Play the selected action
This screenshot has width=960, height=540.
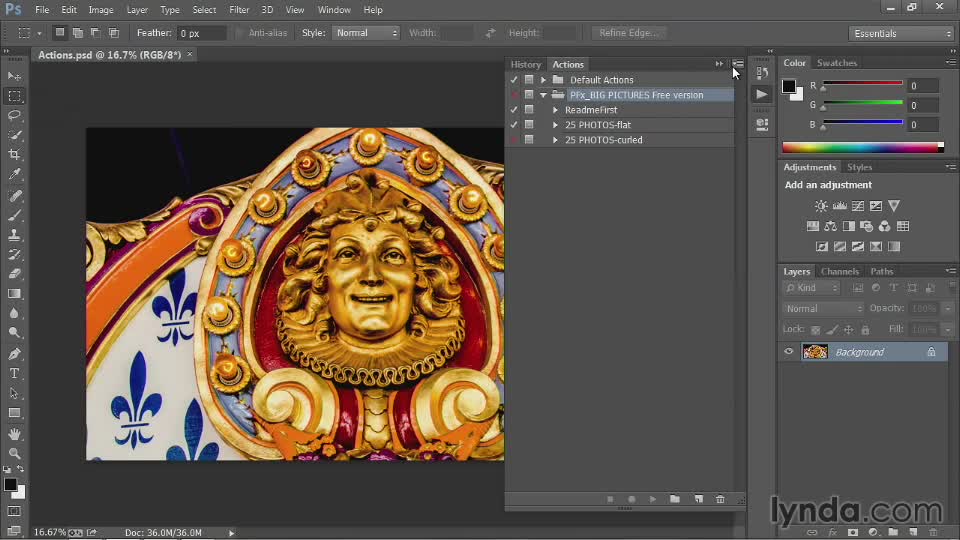[653, 499]
